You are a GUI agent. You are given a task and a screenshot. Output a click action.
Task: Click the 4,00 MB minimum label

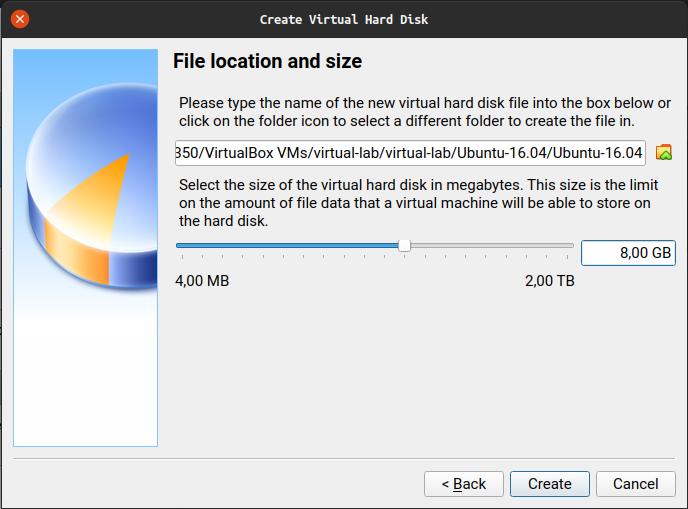tap(202, 281)
